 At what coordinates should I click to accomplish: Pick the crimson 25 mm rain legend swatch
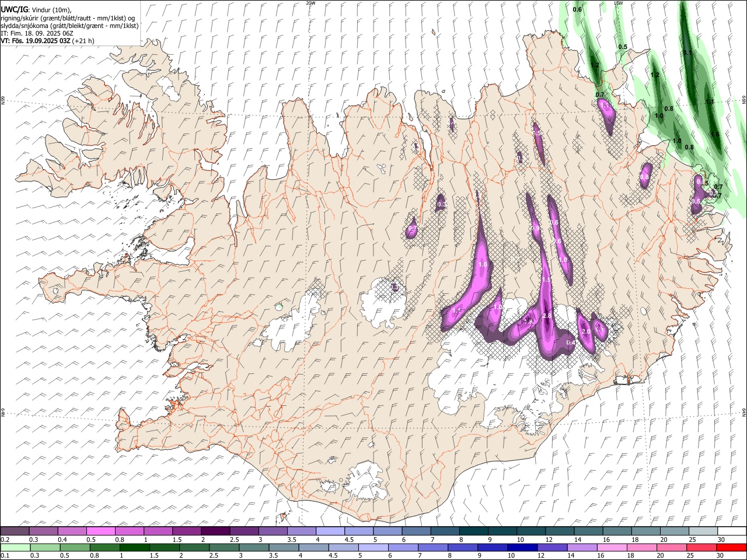(x=702, y=547)
